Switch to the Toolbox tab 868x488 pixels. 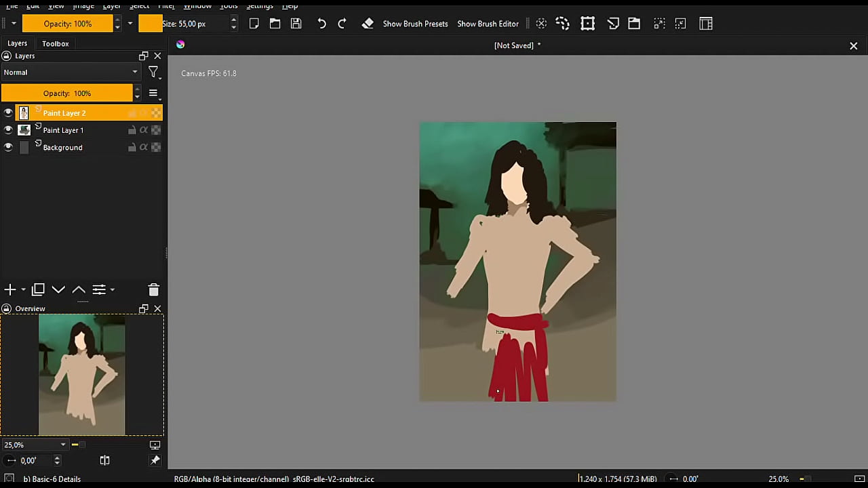click(x=55, y=43)
